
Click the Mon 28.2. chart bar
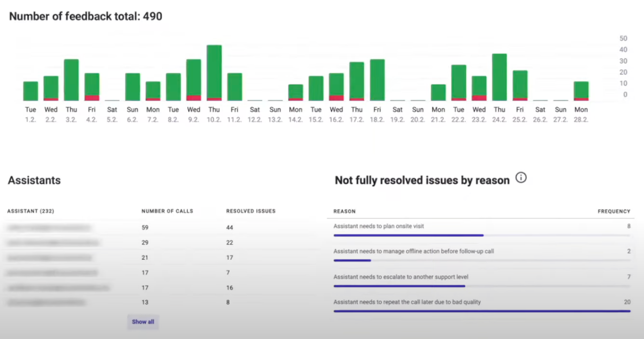581,90
